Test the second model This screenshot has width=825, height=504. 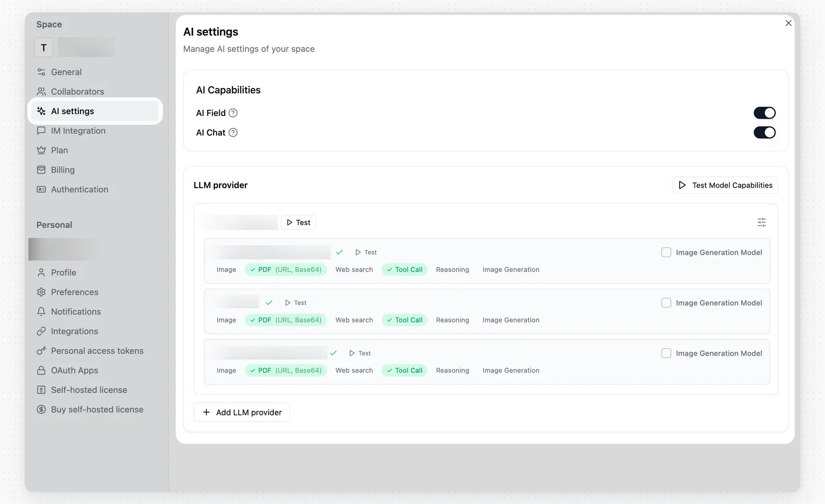pos(296,303)
